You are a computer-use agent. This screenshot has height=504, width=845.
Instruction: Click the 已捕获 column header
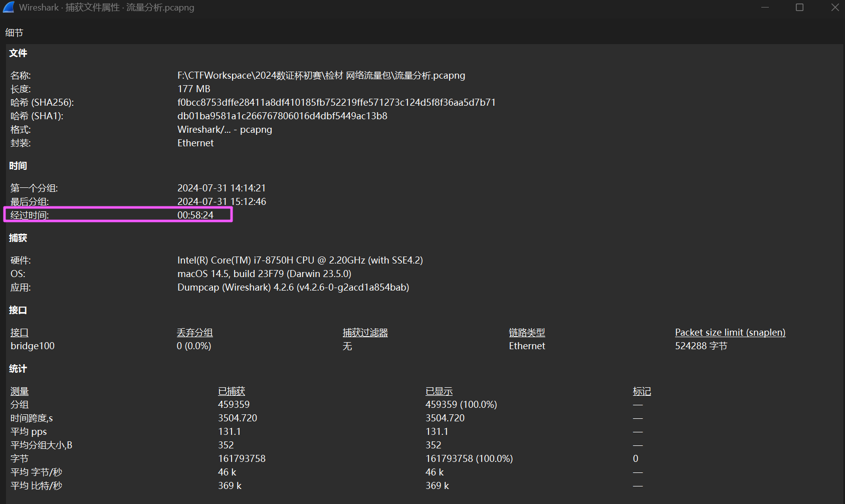232,391
